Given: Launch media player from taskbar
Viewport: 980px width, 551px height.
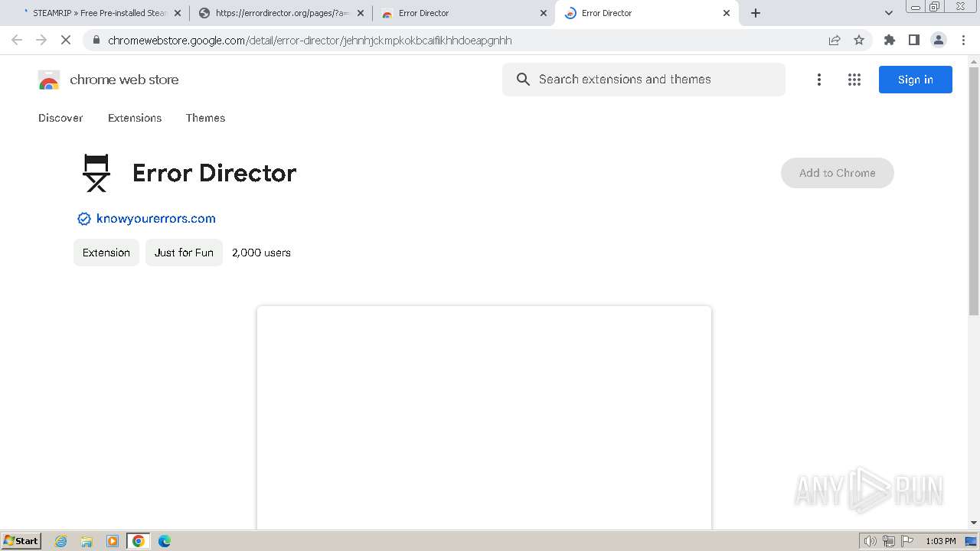Looking at the screenshot, I should pos(113,541).
